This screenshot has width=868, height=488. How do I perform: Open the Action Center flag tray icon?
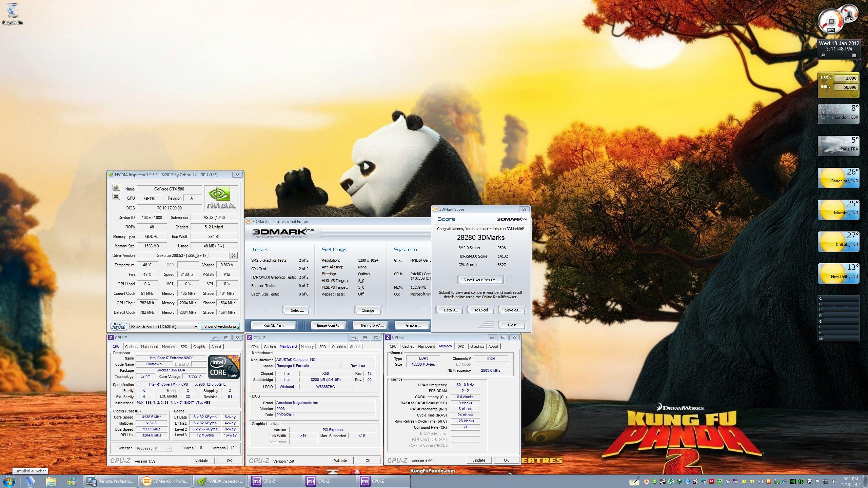pyautogui.click(x=817, y=482)
